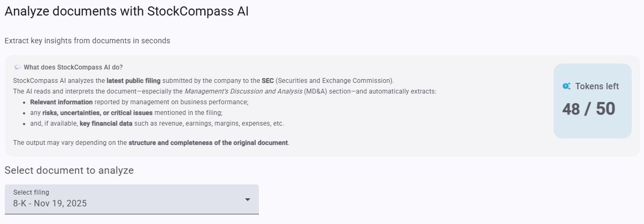Screen dimensions: 644x224
Task: Open the Select filing dropdown arrow
Action: click(247, 199)
